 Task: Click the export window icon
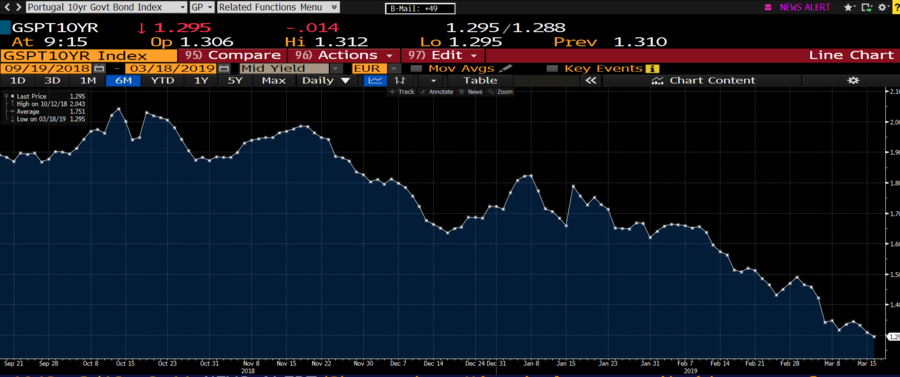(867, 7)
